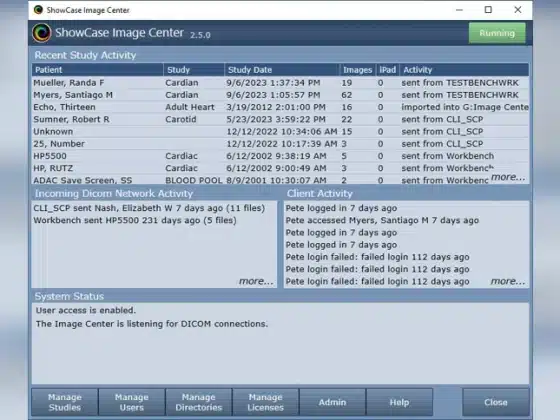The height and width of the screenshot is (420, 560).
Task: Click study date 3/19/2012 2:01:00 PM
Action: (x=276, y=107)
